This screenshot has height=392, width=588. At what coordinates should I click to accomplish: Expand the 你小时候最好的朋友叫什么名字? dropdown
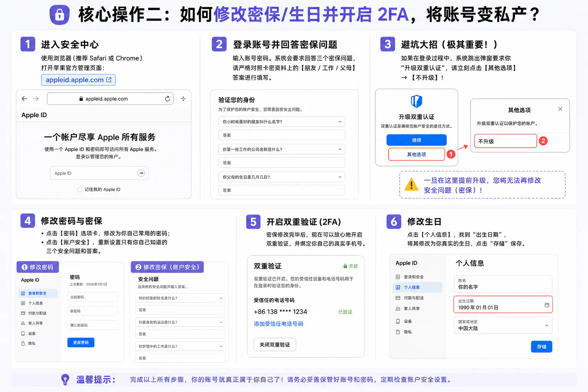pos(282,122)
